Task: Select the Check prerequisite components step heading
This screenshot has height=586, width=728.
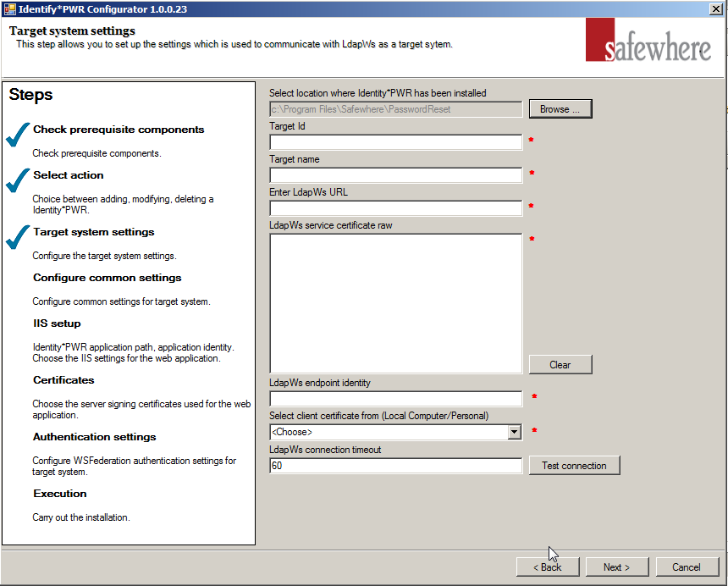Action: pos(119,130)
